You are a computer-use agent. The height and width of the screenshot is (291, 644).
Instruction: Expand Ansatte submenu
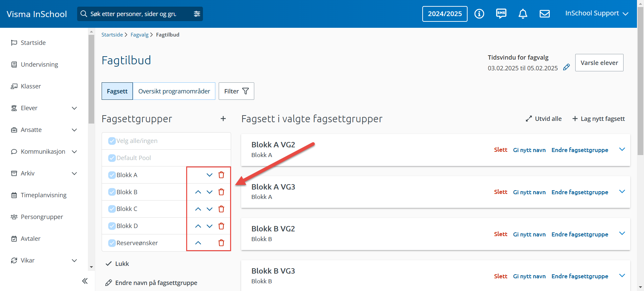pyautogui.click(x=74, y=130)
